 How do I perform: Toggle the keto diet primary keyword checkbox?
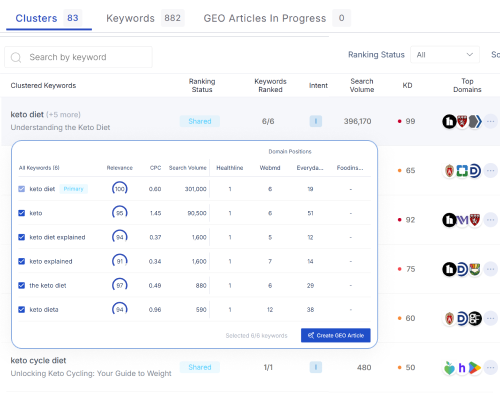click(x=22, y=189)
